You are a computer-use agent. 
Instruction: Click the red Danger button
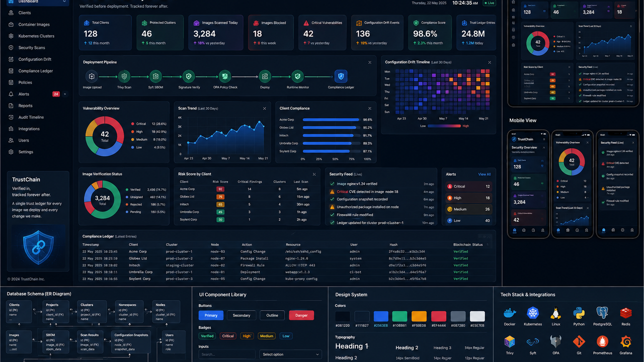click(301, 315)
